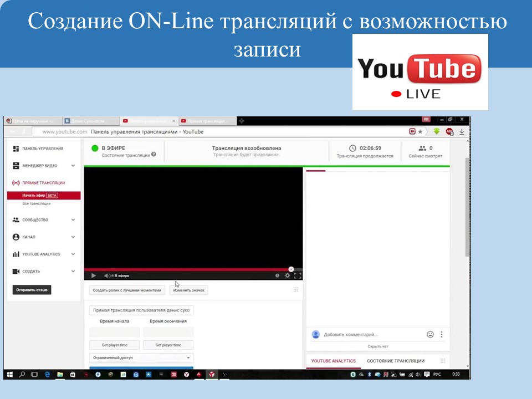
Task: Bookmark page with the star icon
Action: (420, 132)
